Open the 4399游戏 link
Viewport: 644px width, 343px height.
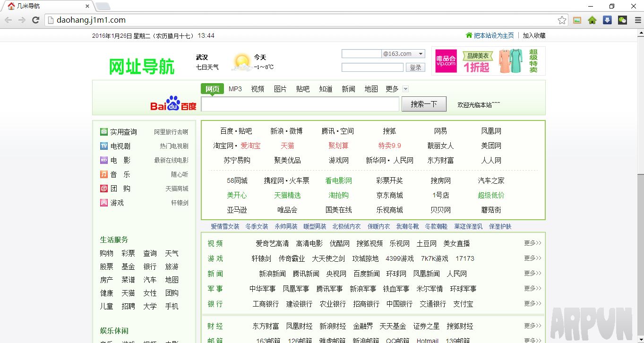[400, 258]
